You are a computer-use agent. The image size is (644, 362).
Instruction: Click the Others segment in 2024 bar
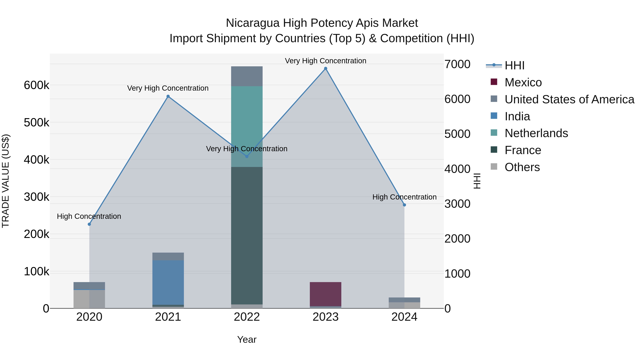pyautogui.click(x=404, y=305)
